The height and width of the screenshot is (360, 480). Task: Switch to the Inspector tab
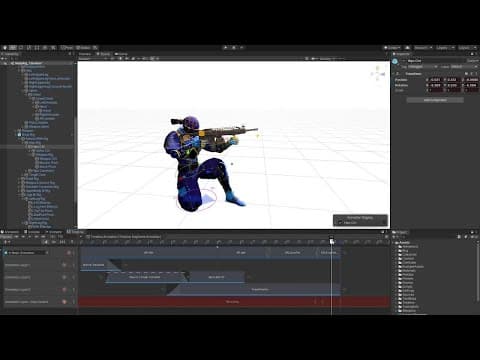tap(401, 54)
